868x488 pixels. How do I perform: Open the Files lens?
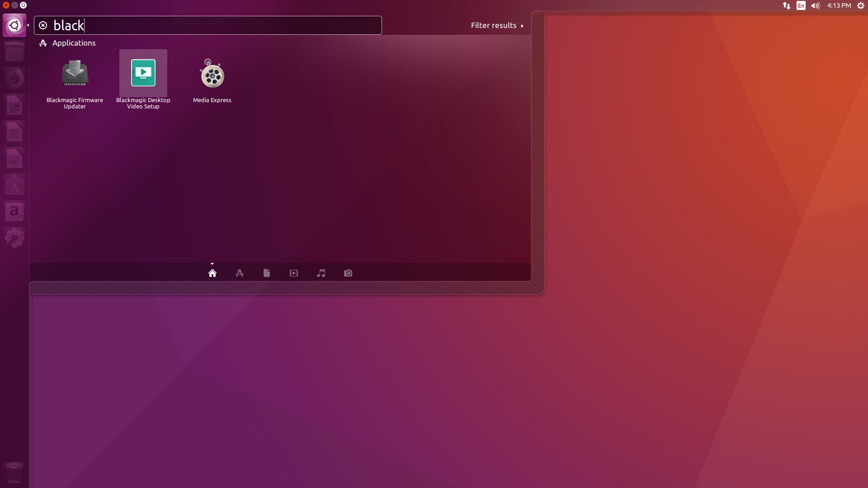(x=267, y=273)
